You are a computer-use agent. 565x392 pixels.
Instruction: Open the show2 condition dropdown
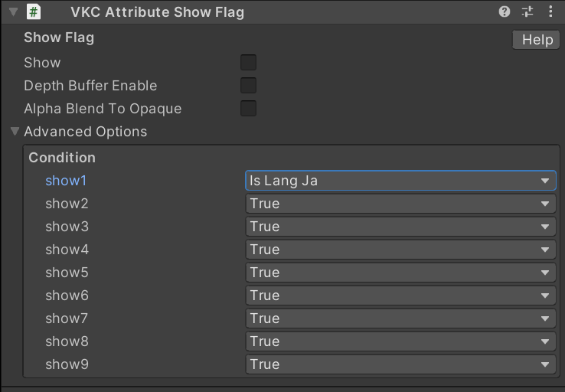point(400,204)
